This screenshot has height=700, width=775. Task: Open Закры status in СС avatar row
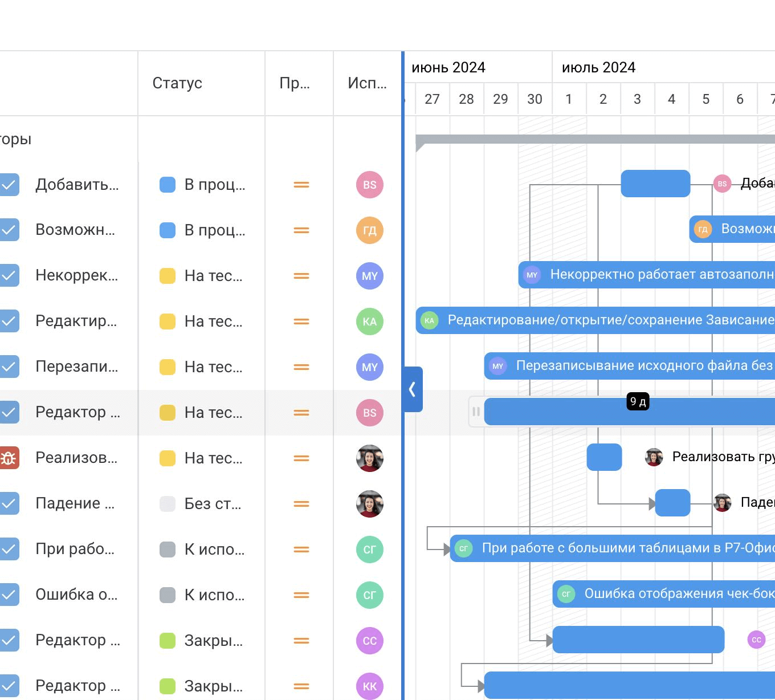pyautogui.click(x=201, y=641)
